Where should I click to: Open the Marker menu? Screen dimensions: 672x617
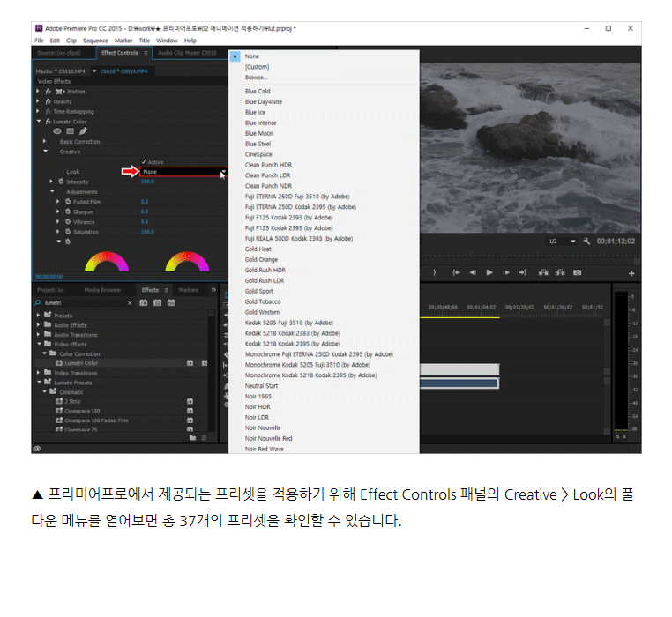click(123, 41)
